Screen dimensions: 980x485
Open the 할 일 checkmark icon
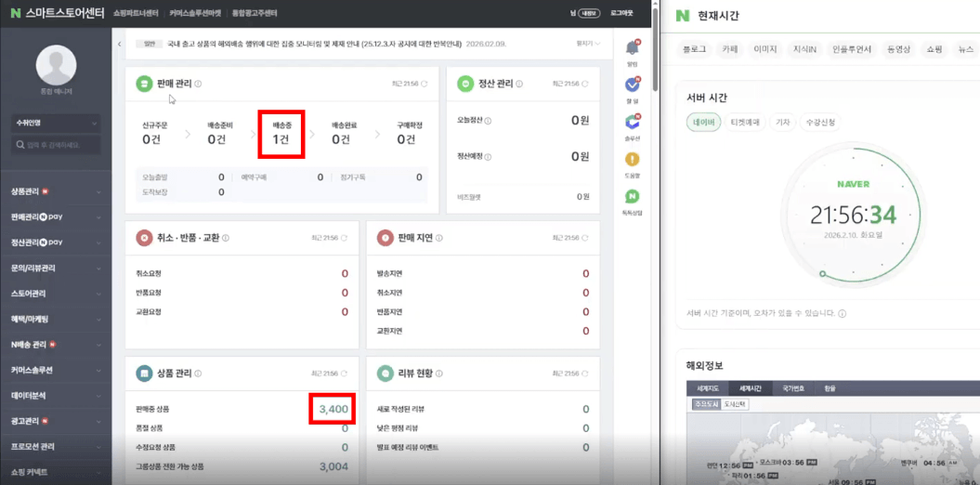632,85
